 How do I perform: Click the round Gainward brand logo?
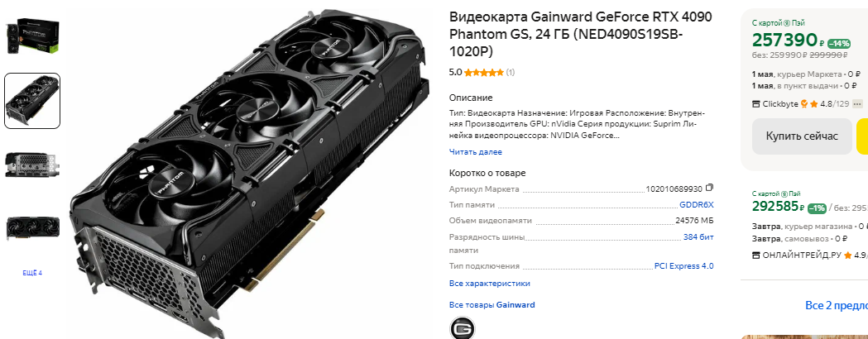[x=463, y=327]
